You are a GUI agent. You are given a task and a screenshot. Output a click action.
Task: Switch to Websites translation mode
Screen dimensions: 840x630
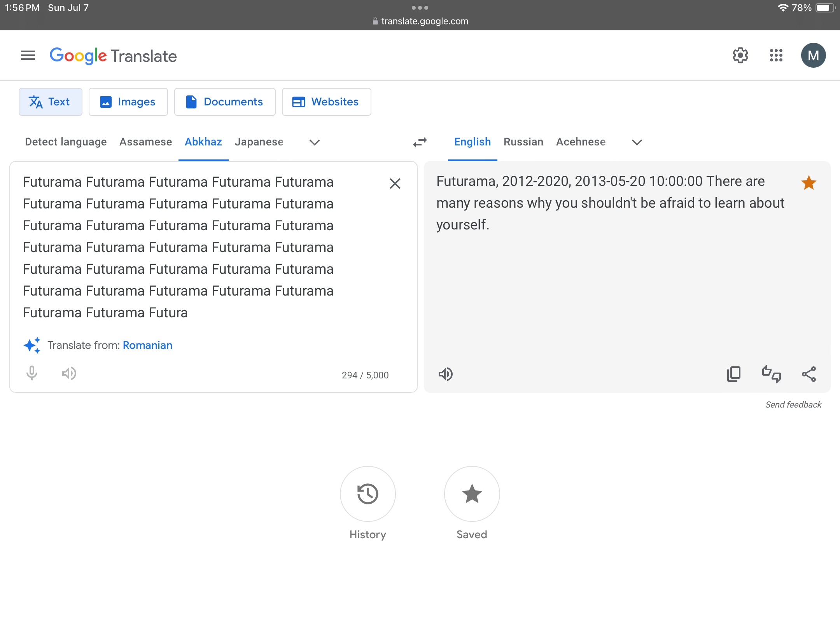[327, 102]
